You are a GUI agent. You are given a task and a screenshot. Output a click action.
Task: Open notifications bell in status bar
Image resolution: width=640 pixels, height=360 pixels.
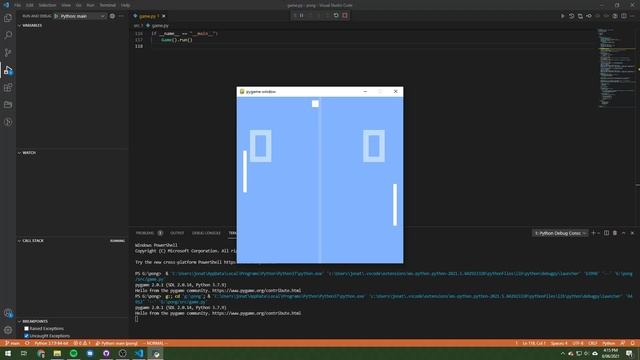click(632, 343)
